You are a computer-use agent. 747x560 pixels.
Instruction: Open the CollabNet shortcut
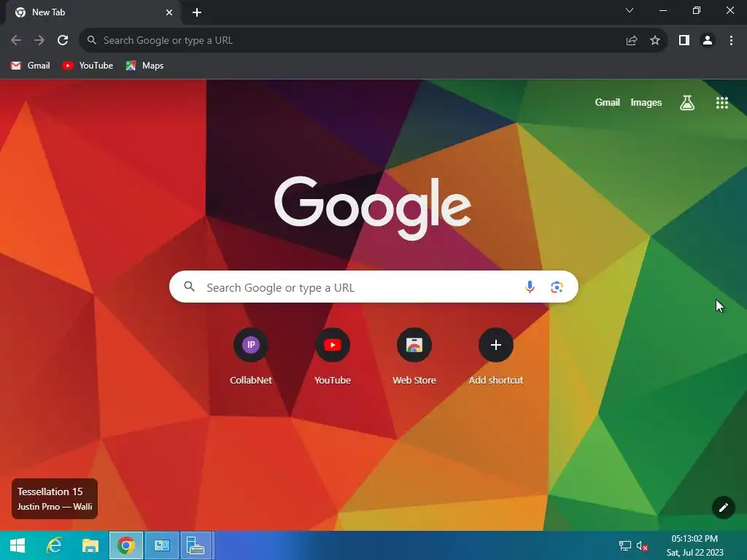(251, 356)
